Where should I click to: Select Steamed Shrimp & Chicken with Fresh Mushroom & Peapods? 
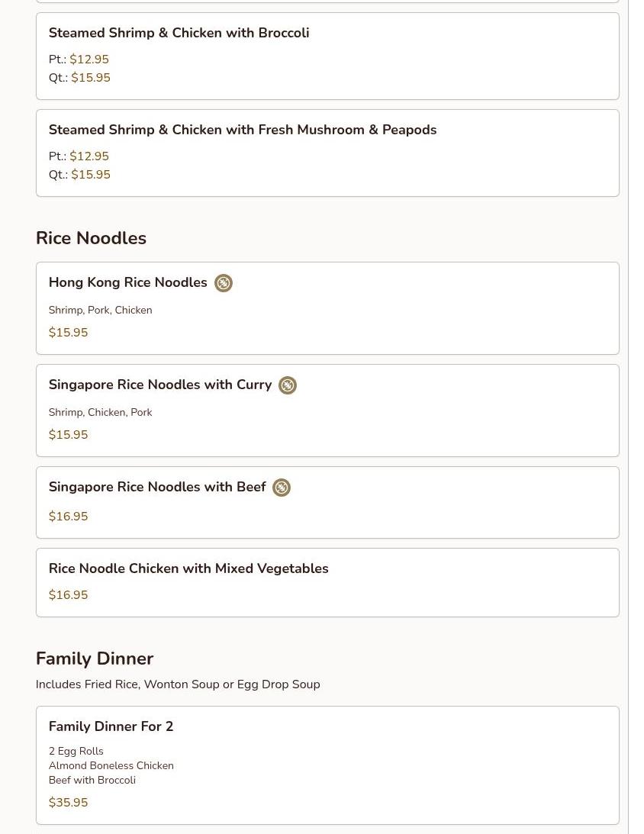coord(242,130)
